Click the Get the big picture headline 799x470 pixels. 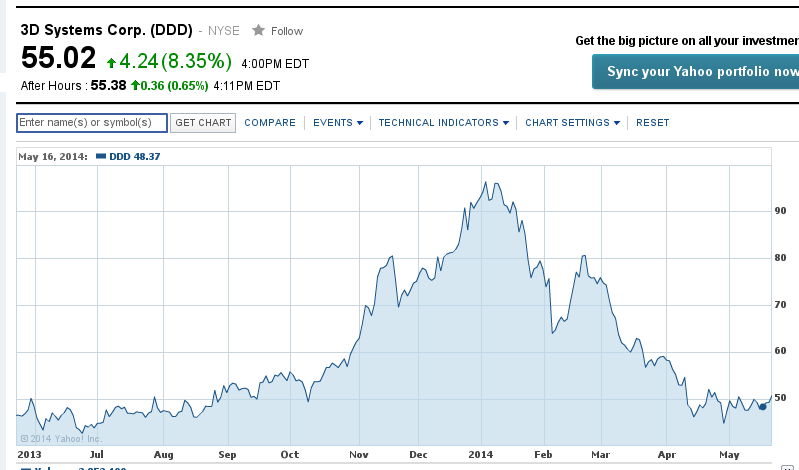pos(687,41)
